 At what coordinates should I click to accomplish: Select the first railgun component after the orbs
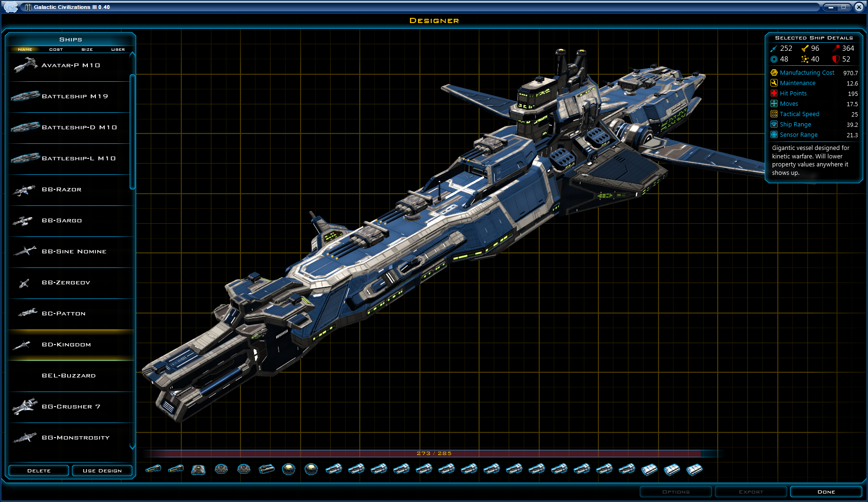coord(333,469)
